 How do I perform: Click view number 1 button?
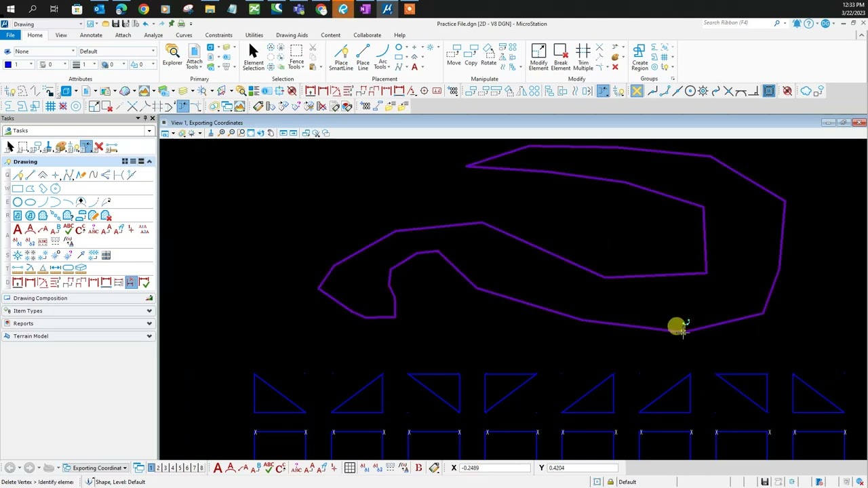coord(151,468)
